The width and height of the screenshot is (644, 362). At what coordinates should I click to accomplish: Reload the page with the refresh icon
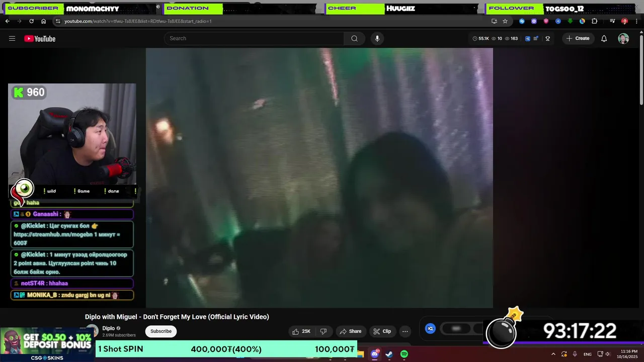point(31,21)
